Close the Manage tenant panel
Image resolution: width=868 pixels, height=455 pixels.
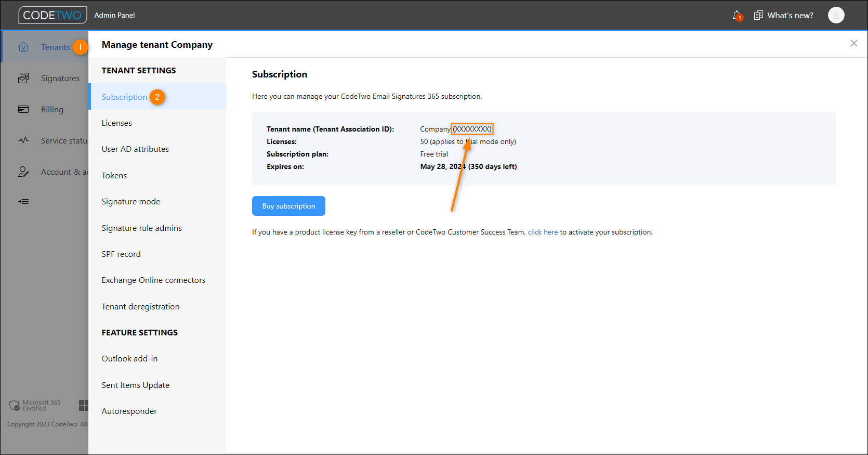point(853,43)
